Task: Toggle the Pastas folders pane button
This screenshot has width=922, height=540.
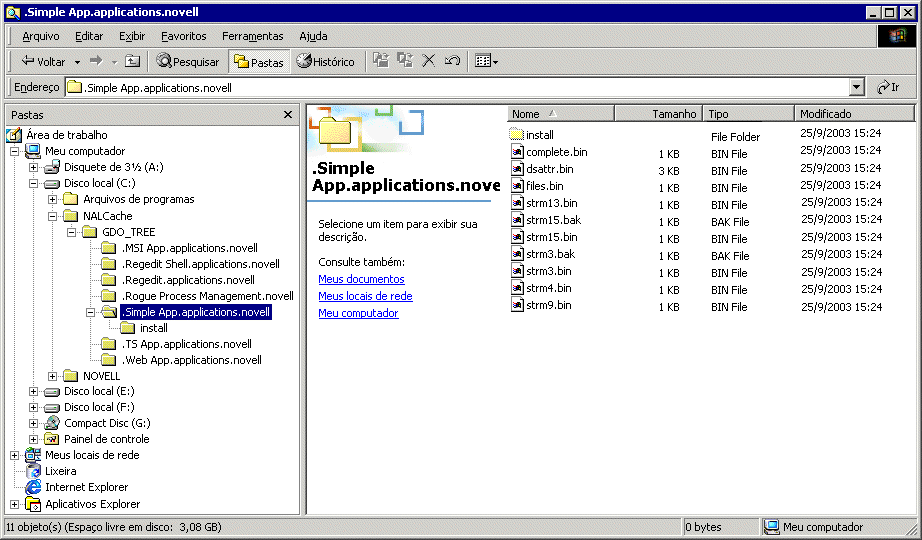Action: [x=258, y=61]
